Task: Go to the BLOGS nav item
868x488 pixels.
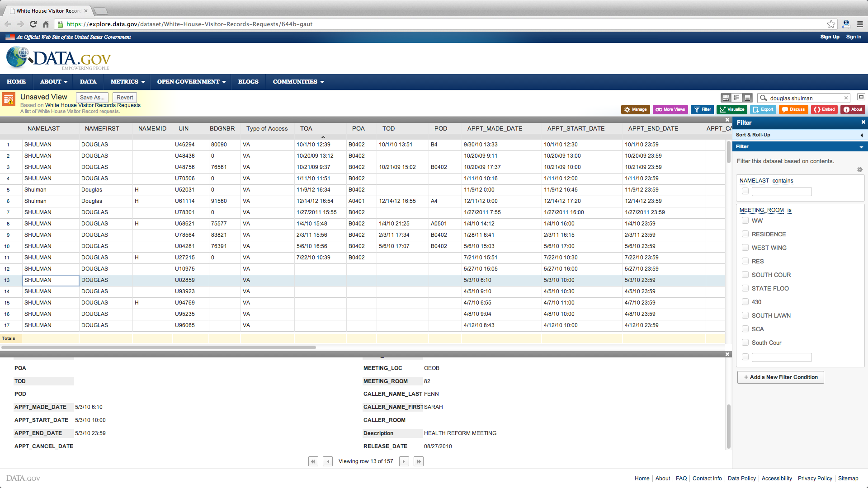Action: 248,82
